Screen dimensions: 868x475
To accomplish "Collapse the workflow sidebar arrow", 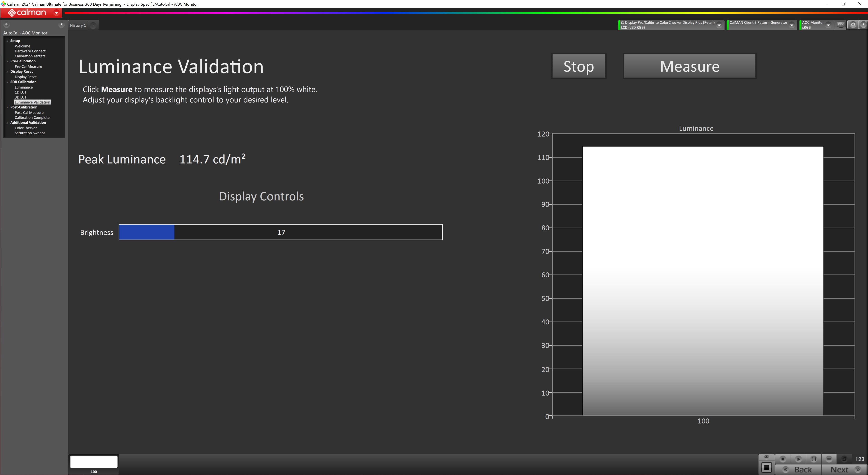I will [x=61, y=25].
